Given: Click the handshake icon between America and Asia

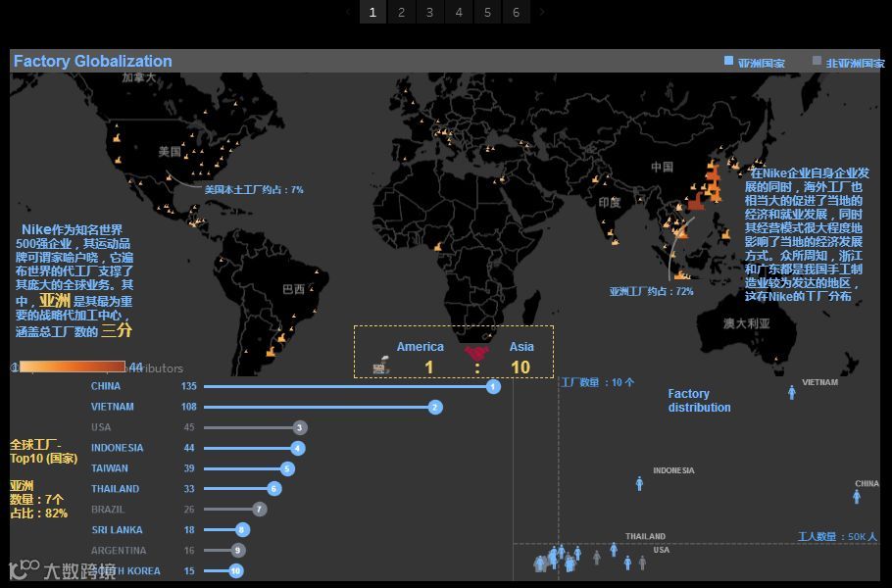Looking at the screenshot, I should click(x=476, y=353).
